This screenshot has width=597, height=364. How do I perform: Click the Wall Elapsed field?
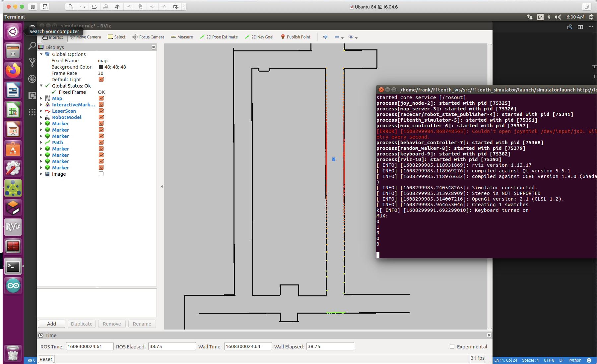tap(330, 346)
